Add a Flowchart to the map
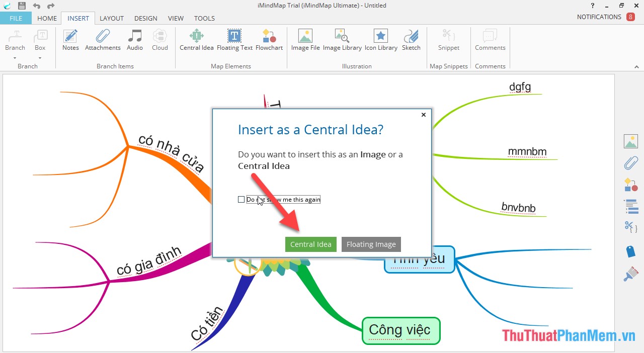Viewport: 644px width, 353px height. click(x=269, y=40)
